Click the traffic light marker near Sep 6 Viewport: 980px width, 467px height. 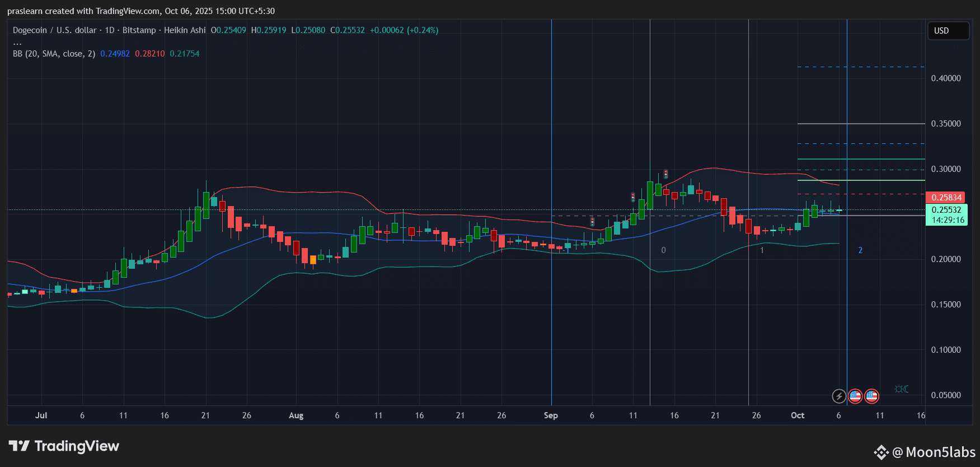pyautogui.click(x=592, y=222)
